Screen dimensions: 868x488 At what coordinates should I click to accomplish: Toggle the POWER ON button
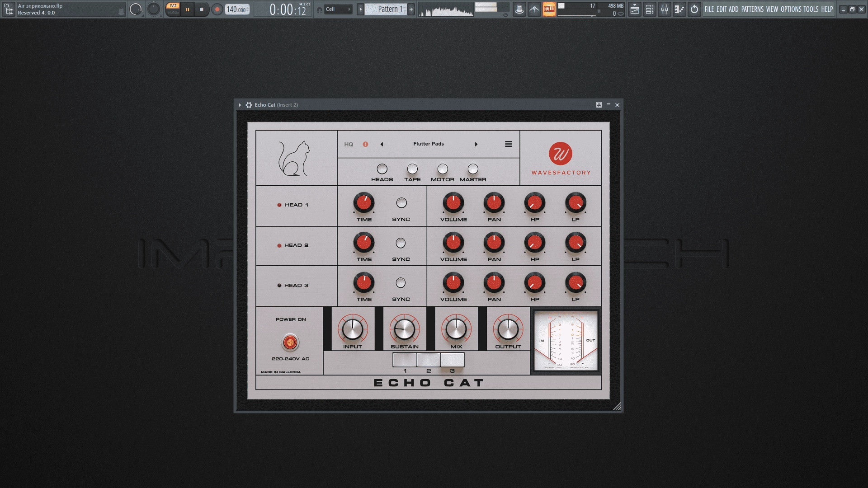pos(290,343)
